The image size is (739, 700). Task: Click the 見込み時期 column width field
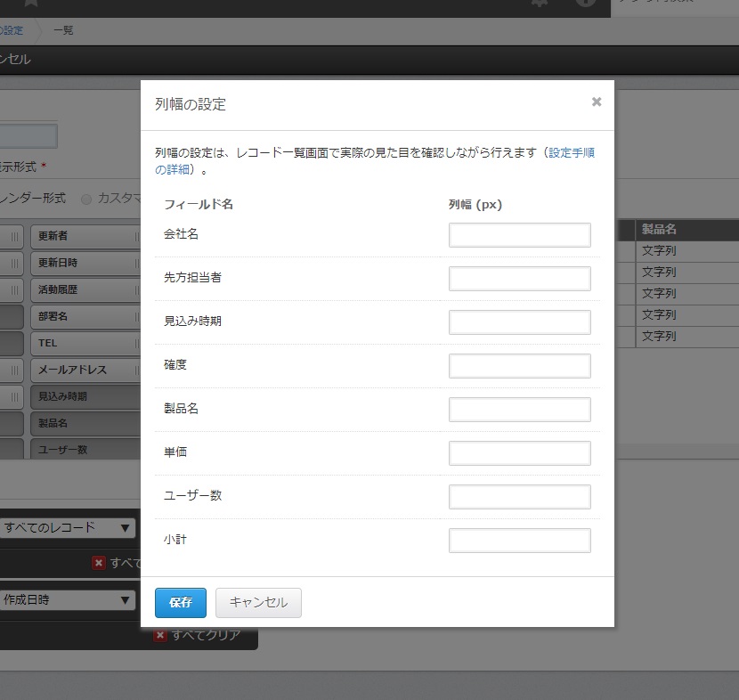519,322
